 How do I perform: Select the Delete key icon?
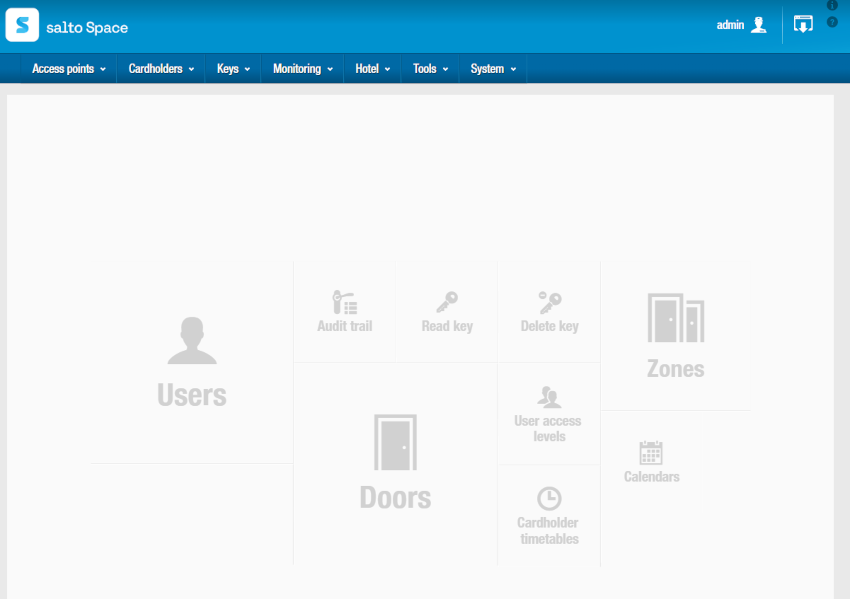tap(550, 302)
